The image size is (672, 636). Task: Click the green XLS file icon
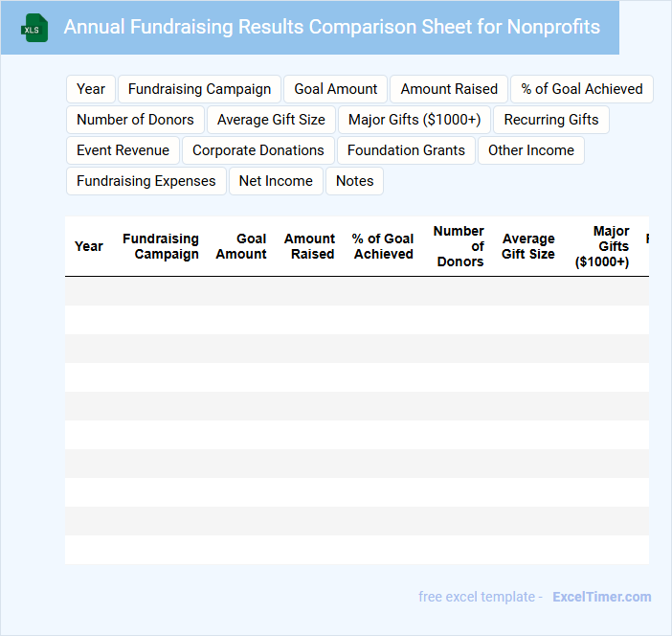pyautogui.click(x=34, y=28)
